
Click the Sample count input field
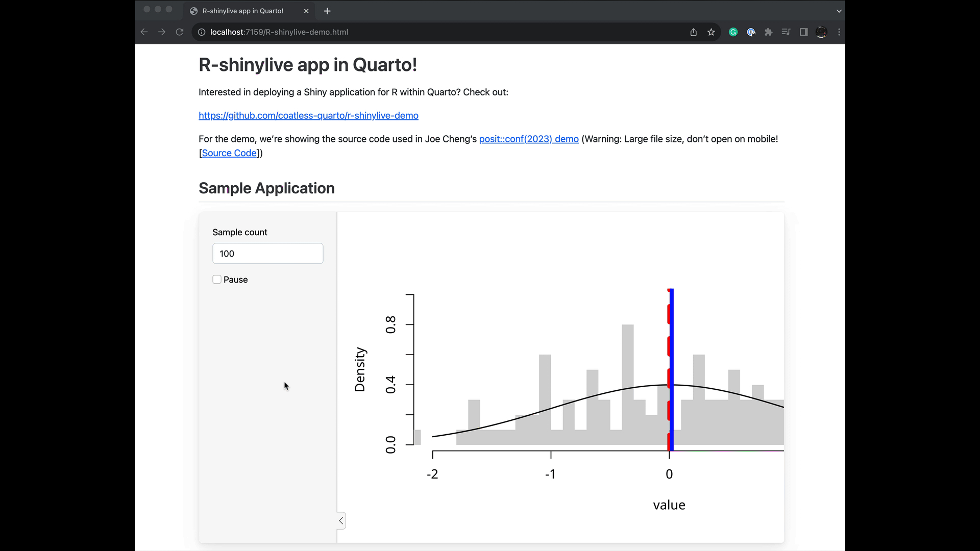point(267,254)
